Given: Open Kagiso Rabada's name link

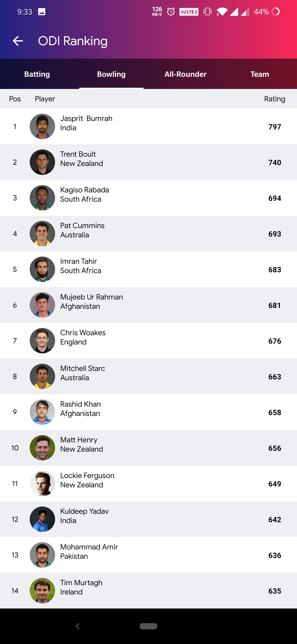Looking at the screenshot, I should (x=84, y=190).
